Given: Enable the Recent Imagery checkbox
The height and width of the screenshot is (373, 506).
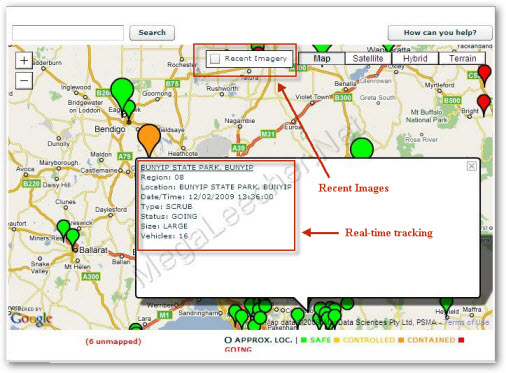Looking at the screenshot, I should pos(215,59).
